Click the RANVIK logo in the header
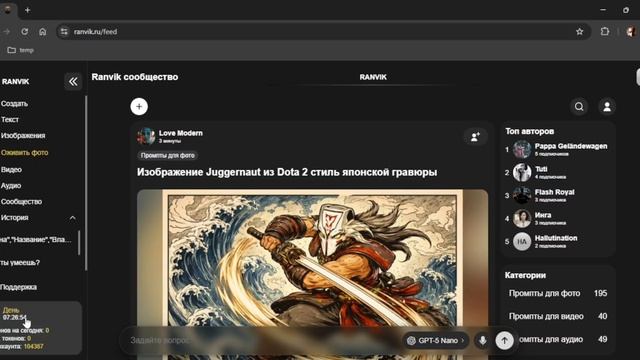The height and width of the screenshot is (360, 640). point(373,77)
